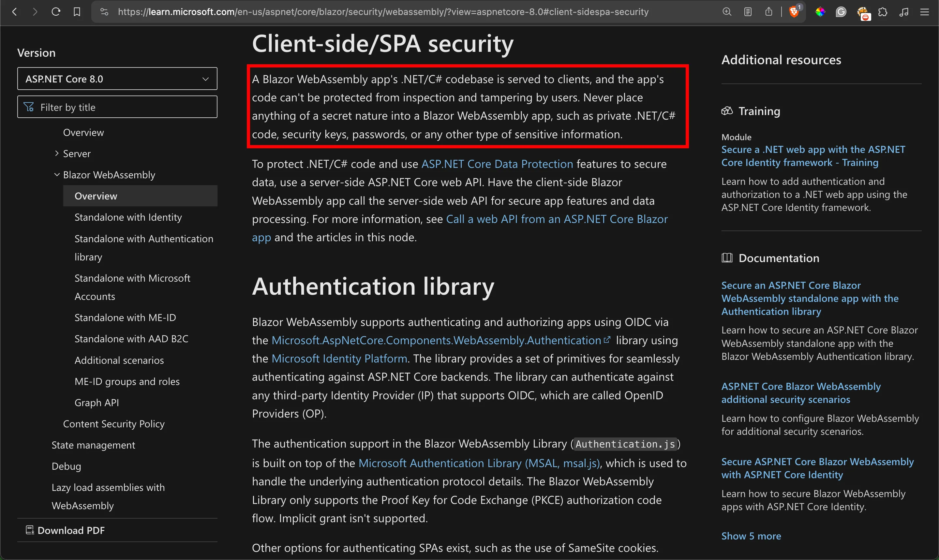This screenshot has width=939, height=560.
Task: Open Secure Blazor WebAssembly standalone app link
Action: [810, 298]
